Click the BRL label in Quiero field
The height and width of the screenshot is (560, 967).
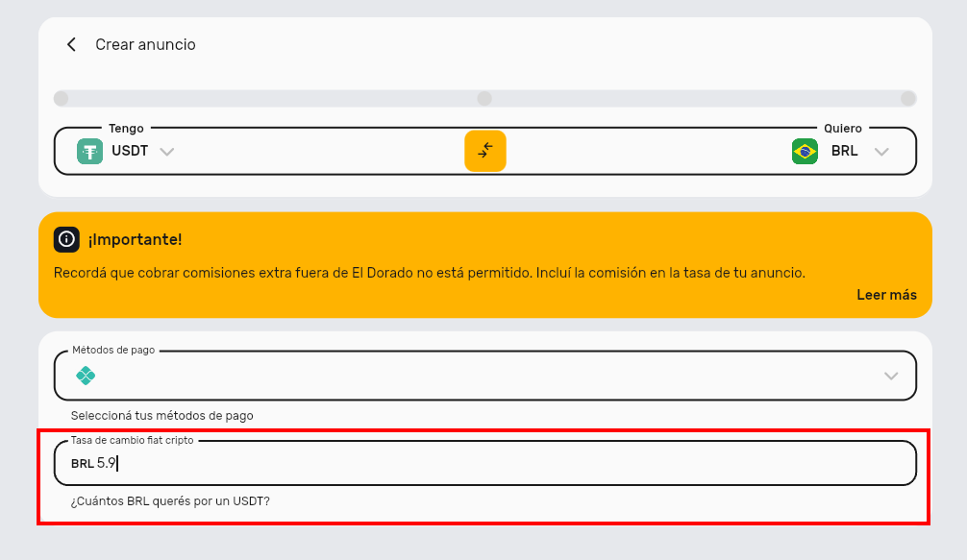pos(844,151)
